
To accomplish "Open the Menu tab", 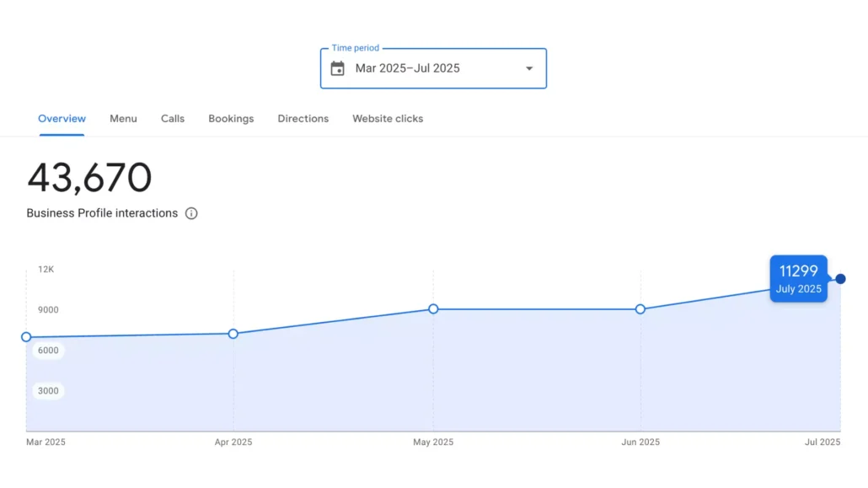I will click(123, 119).
